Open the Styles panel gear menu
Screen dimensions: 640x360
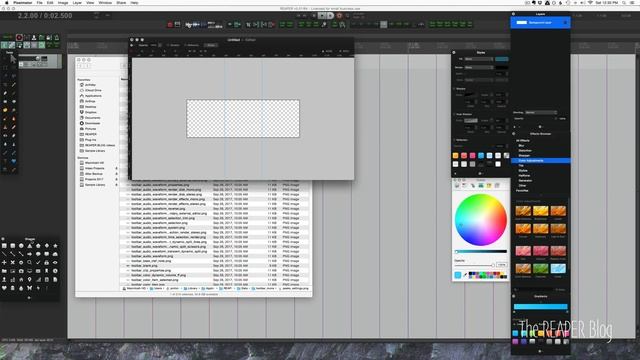(480, 173)
